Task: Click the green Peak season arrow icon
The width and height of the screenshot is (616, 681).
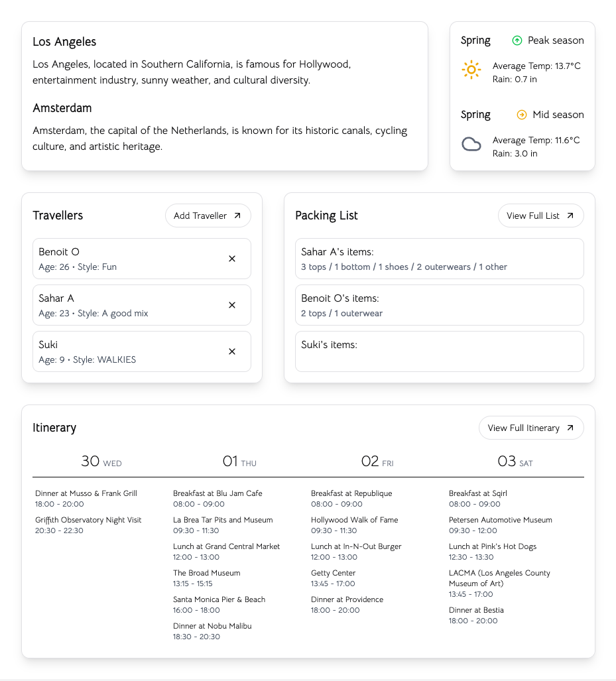Action: coord(517,40)
